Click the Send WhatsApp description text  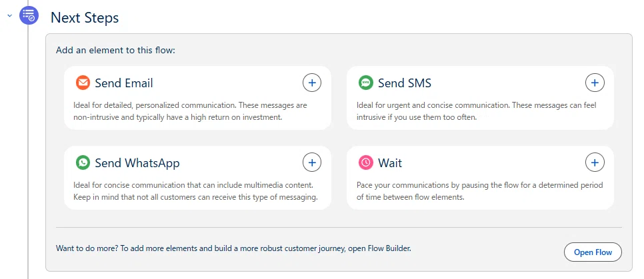click(x=195, y=191)
